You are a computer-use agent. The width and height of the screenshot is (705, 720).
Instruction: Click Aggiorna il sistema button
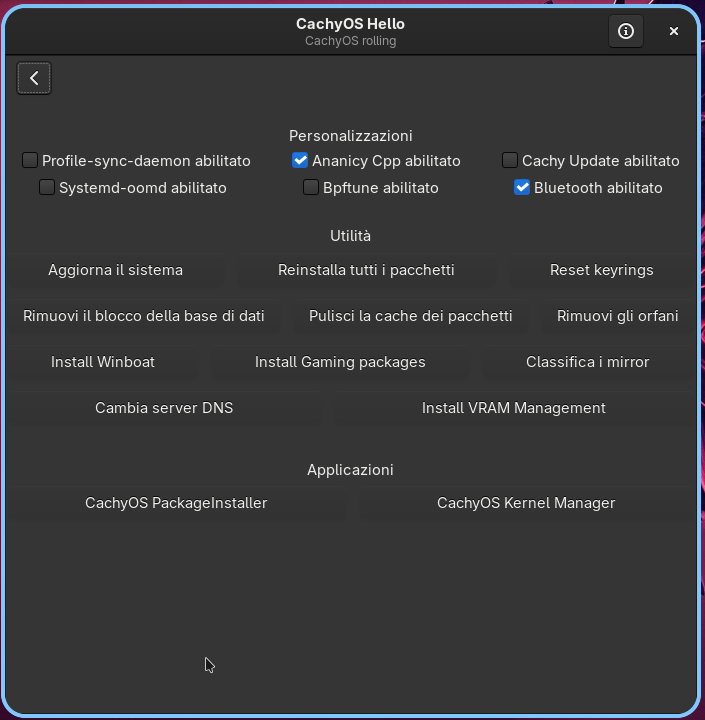(x=116, y=270)
